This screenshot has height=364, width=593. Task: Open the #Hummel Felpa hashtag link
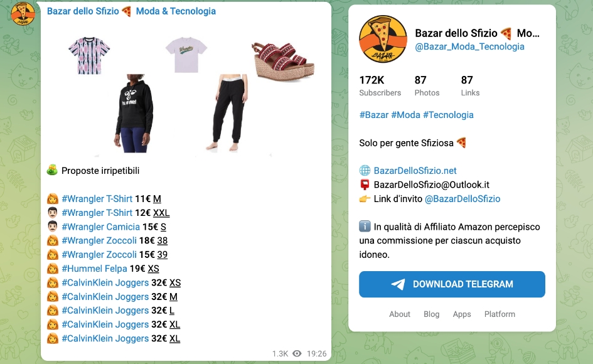click(94, 268)
